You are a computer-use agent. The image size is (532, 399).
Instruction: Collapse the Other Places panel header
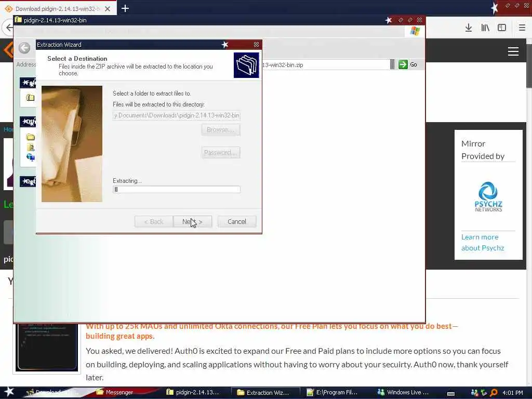click(28, 122)
